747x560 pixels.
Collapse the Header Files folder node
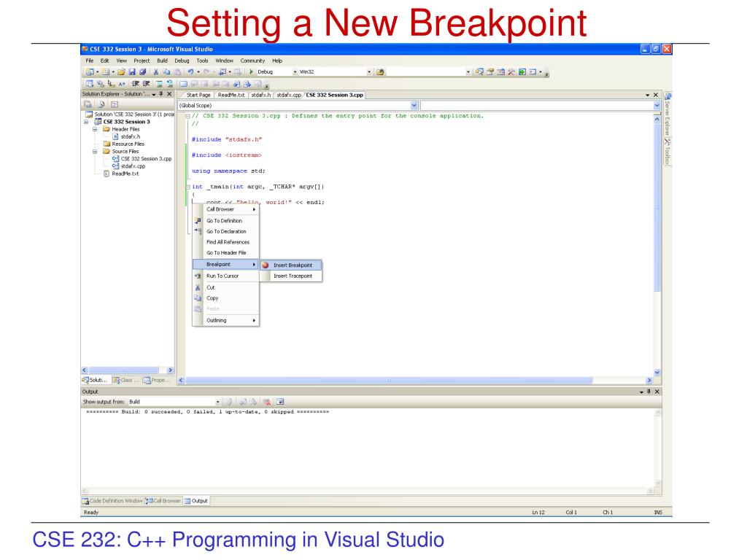(95, 129)
